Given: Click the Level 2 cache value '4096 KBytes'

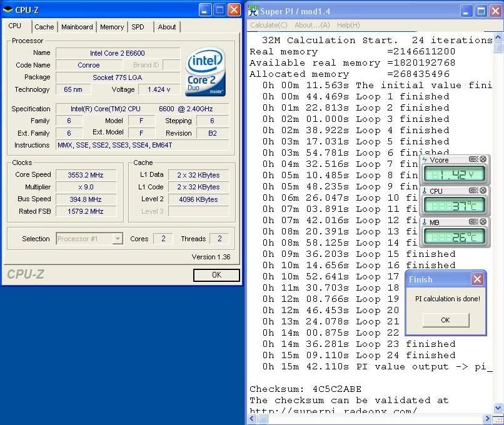Looking at the screenshot, I should pyautogui.click(x=199, y=199).
